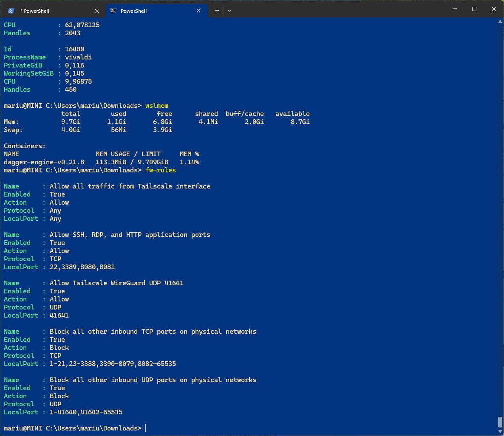Click WorkingSetGiB value 0,145

(x=74, y=73)
